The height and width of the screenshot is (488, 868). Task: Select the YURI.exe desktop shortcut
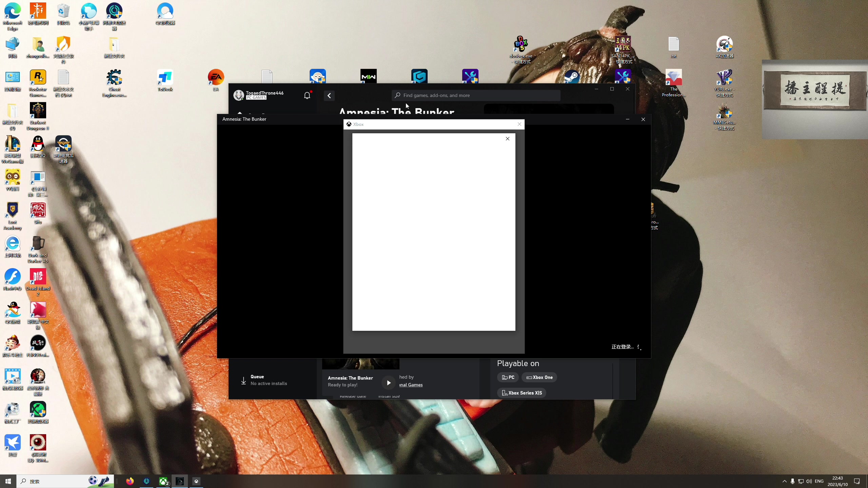pyautogui.click(x=725, y=83)
